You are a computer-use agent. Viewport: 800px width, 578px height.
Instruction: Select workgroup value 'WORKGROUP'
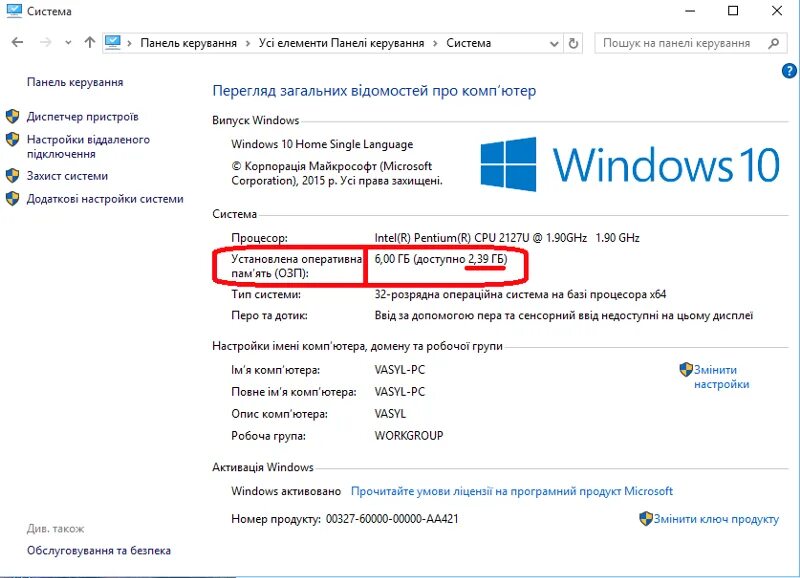click(x=409, y=436)
